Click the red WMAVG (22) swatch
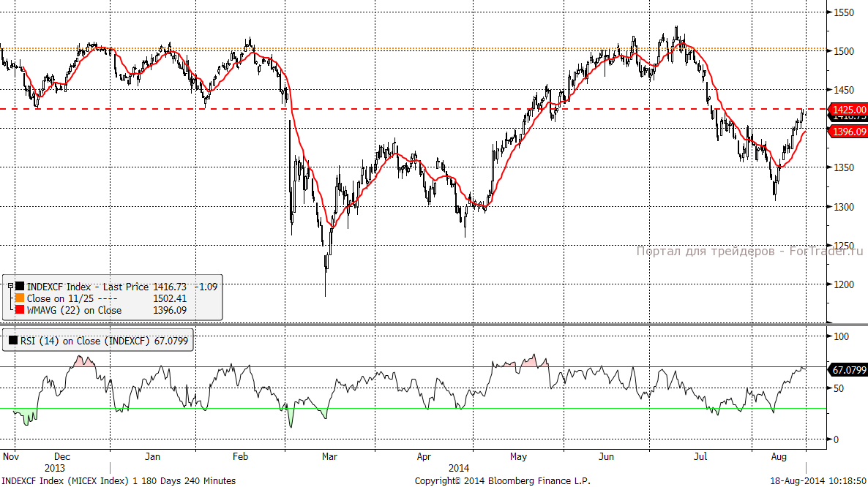The image size is (868, 487). (x=20, y=310)
